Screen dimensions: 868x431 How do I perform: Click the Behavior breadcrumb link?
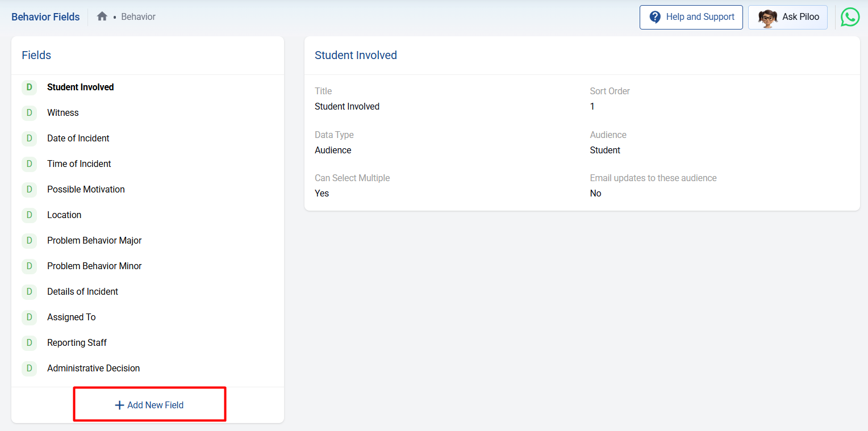[138, 17]
